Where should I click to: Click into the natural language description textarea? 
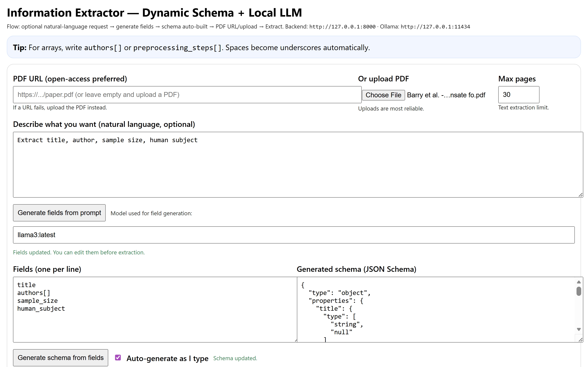click(298, 164)
